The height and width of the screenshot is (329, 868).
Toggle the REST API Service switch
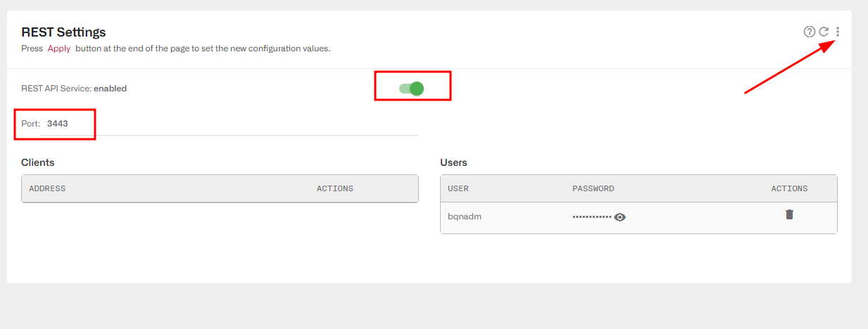click(x=411, y=89)
